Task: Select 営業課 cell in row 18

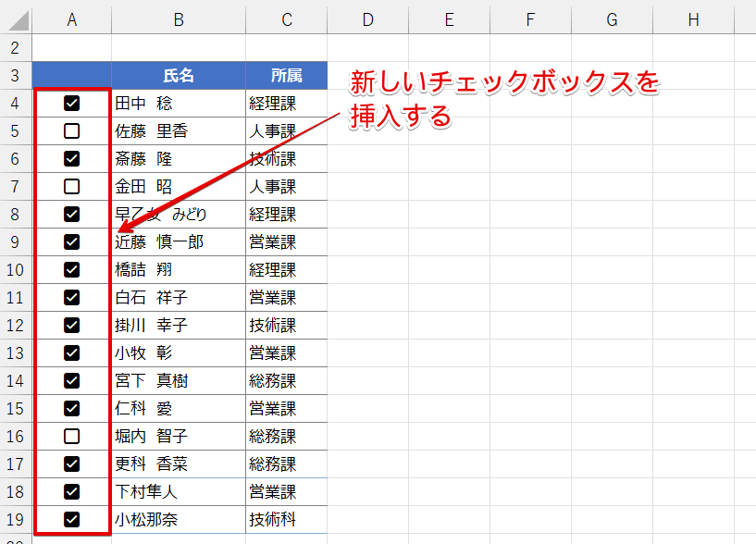Action: point(287,492)
